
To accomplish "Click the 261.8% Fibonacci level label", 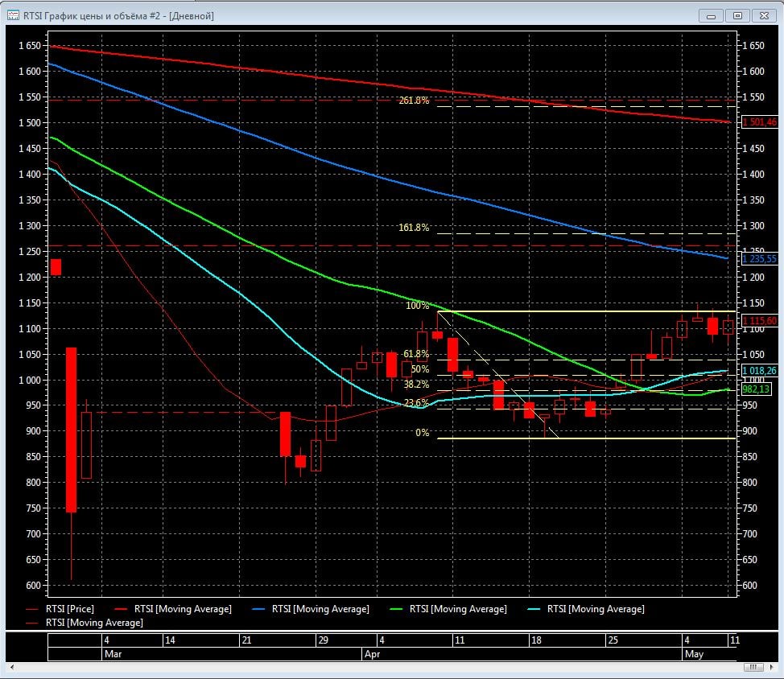I will point(414,101).
